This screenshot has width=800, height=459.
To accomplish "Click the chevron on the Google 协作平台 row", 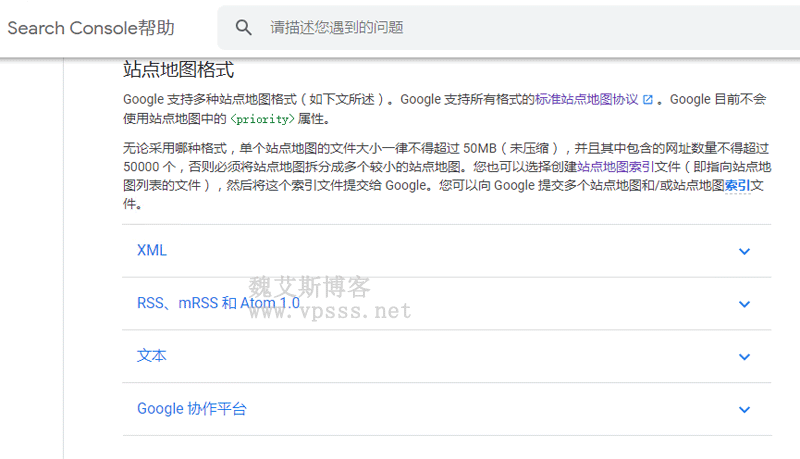I will click(x=744, y=410).
